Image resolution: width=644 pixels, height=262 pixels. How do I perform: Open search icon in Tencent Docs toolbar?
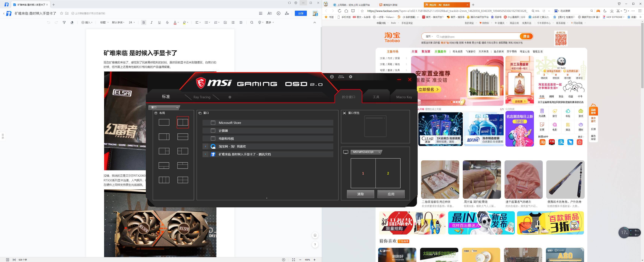252,22
